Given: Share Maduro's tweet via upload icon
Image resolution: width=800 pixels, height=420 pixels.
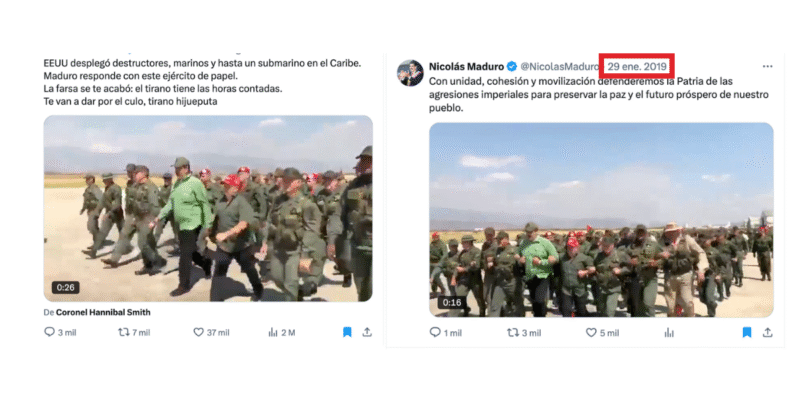Looking at the screenshot, I should (x=767, y=333).
